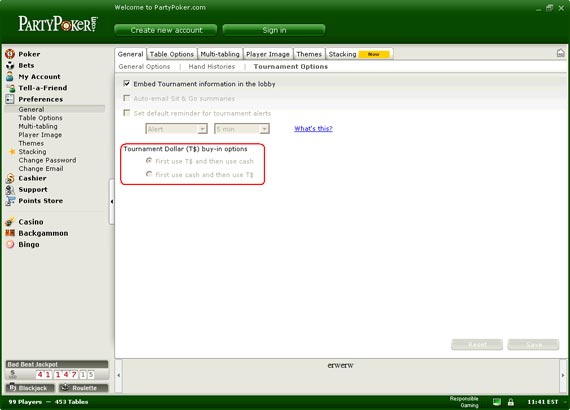Click the Casino icon in sidebar
Viewport: 570px width, 410px height.
pyautogui.click(x=10, y=222)
